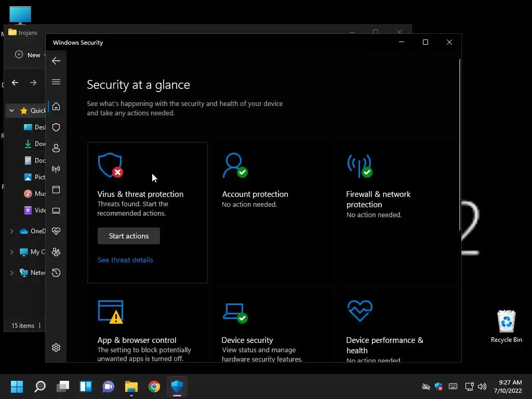The width and height of the screenshot is (532, 399).
Task: Select the Home sidebar icon
Action: 56,107
